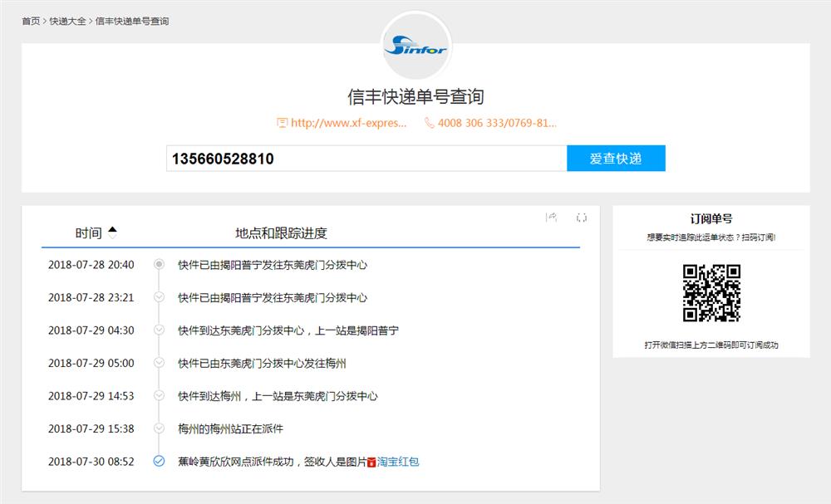Focus the tracking number input field
The image size is (831, 504).
[x=366, y=159]
